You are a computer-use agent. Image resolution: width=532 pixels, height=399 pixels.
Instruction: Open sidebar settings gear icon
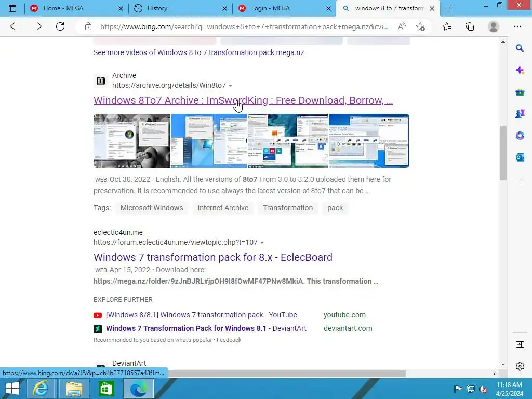coord(520,366)
